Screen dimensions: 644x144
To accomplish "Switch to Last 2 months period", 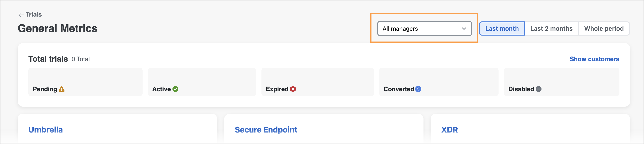I will 551,29.
